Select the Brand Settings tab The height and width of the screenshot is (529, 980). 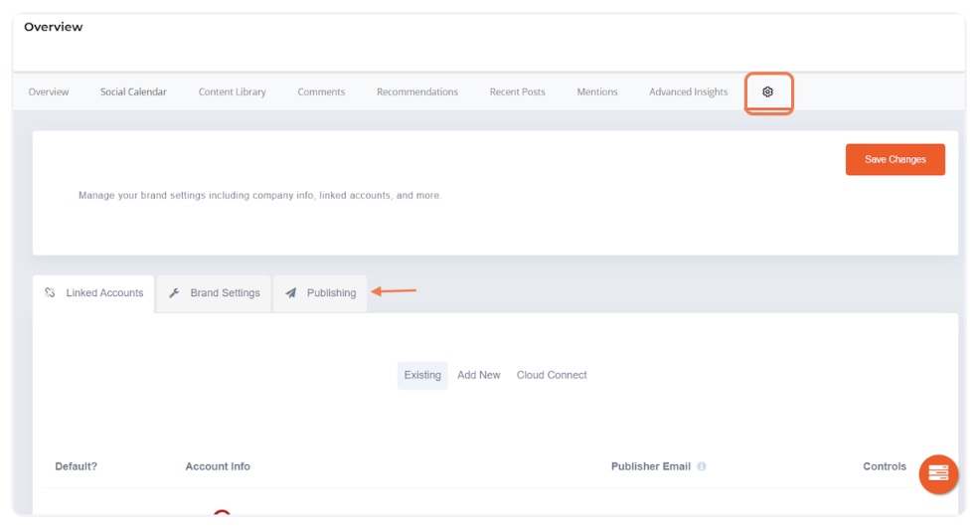(214, 293)
